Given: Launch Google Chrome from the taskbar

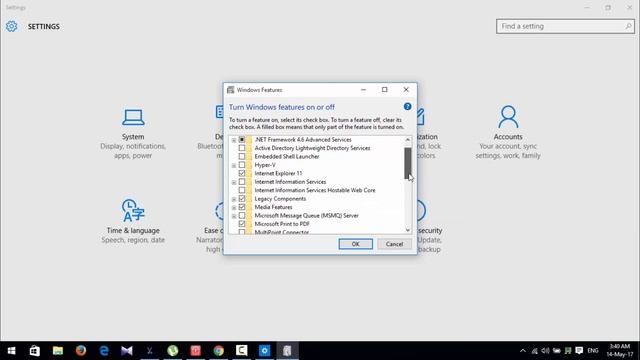Looking at the screenshot, I should pyautogui.click(x=219, y=351).
